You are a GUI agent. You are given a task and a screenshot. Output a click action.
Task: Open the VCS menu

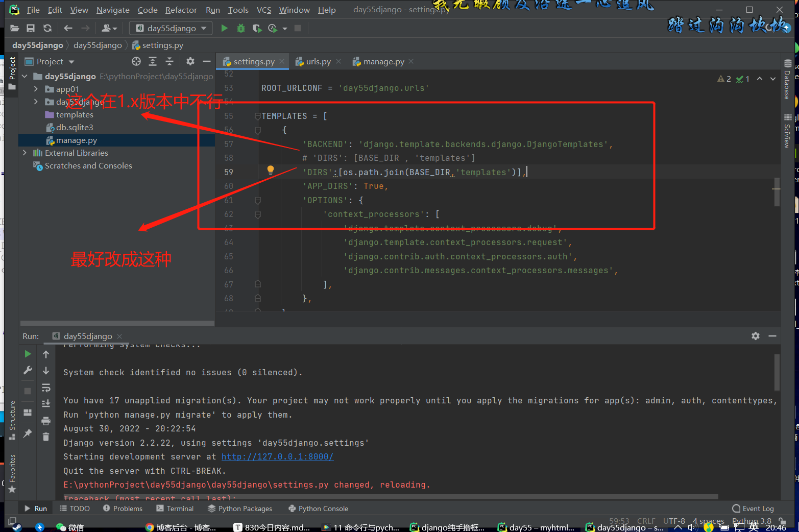coord(264,10)
